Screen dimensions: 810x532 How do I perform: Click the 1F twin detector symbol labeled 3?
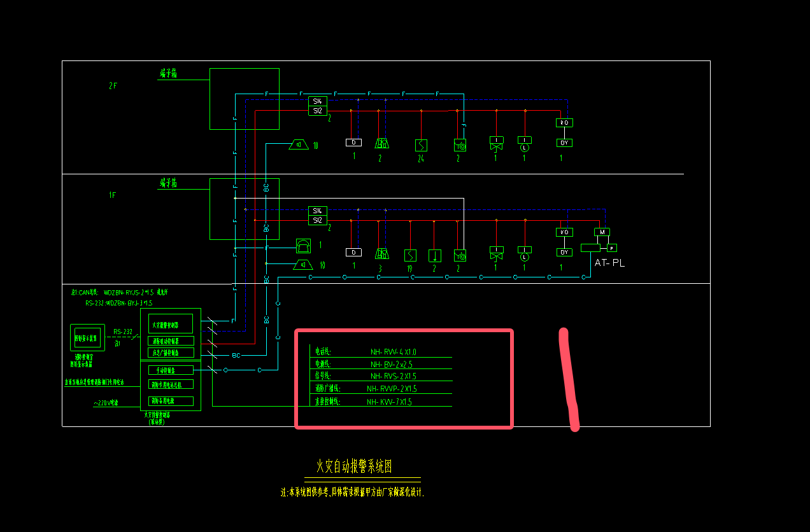click(381, 254)
